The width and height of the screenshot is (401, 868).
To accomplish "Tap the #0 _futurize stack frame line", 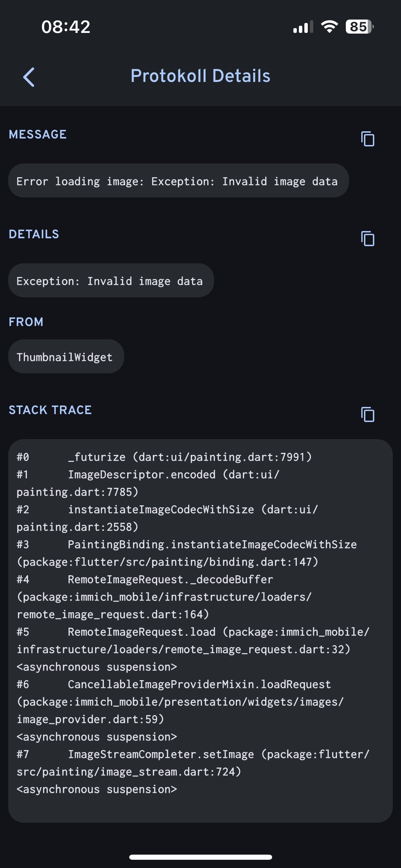I will point(165,457).
